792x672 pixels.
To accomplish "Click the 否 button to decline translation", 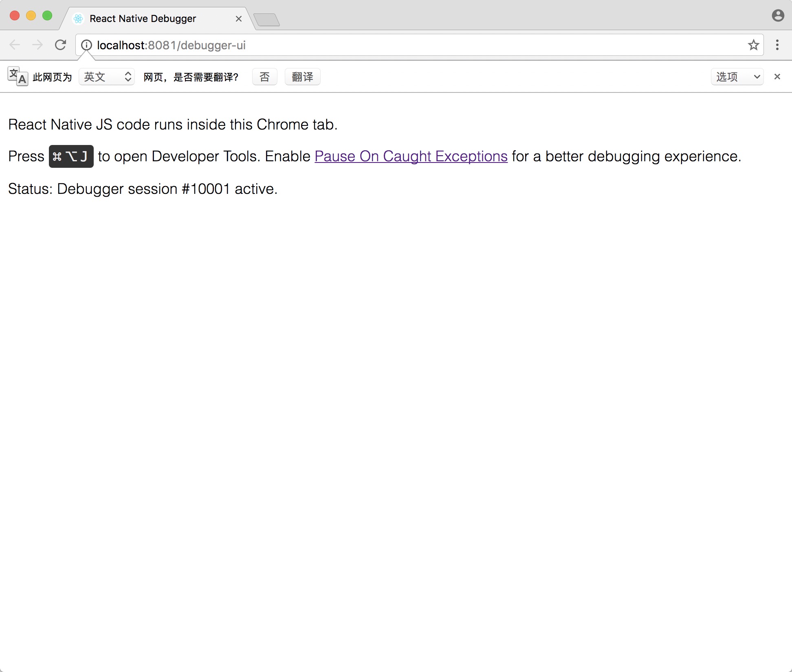I will [265, 77].
